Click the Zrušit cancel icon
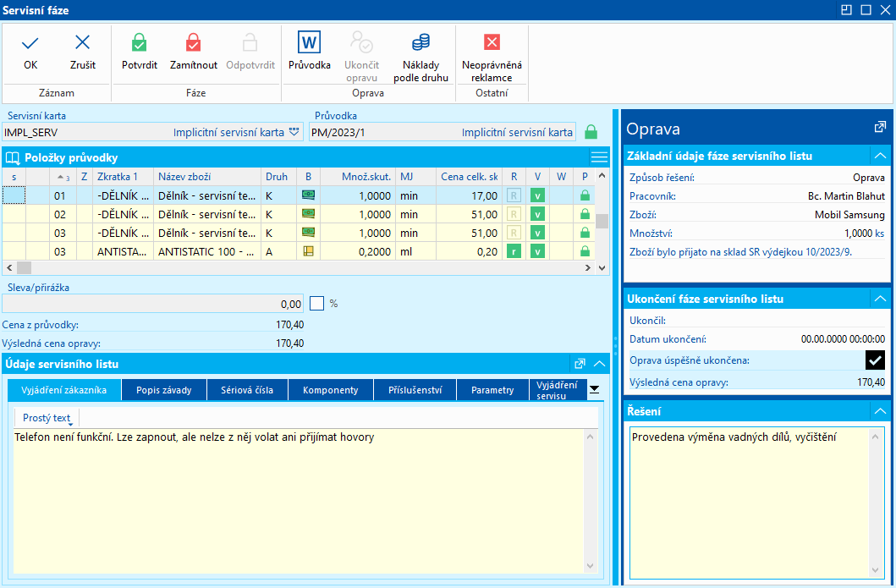The image size is (896, 588). click(83, 43)
